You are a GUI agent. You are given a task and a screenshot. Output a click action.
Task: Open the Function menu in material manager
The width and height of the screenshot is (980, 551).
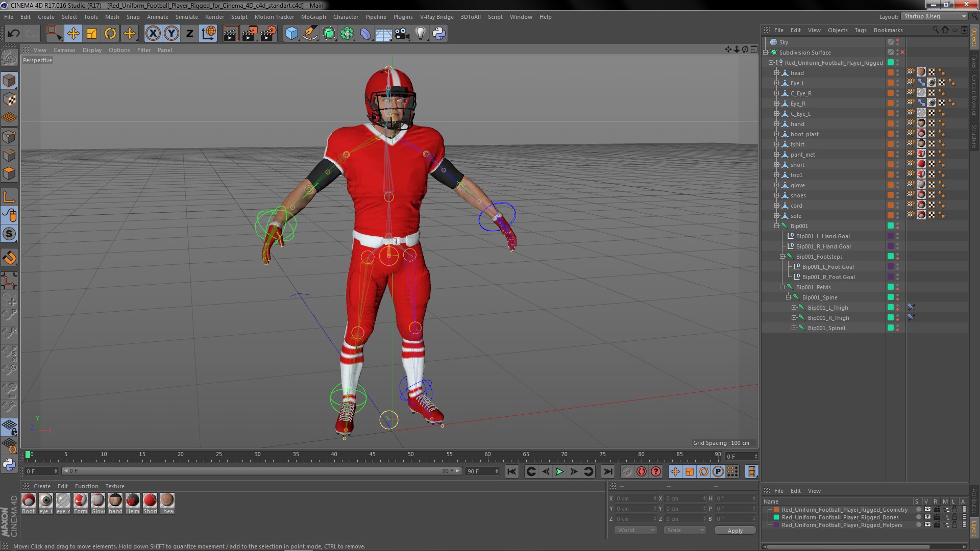coord(86,486)
